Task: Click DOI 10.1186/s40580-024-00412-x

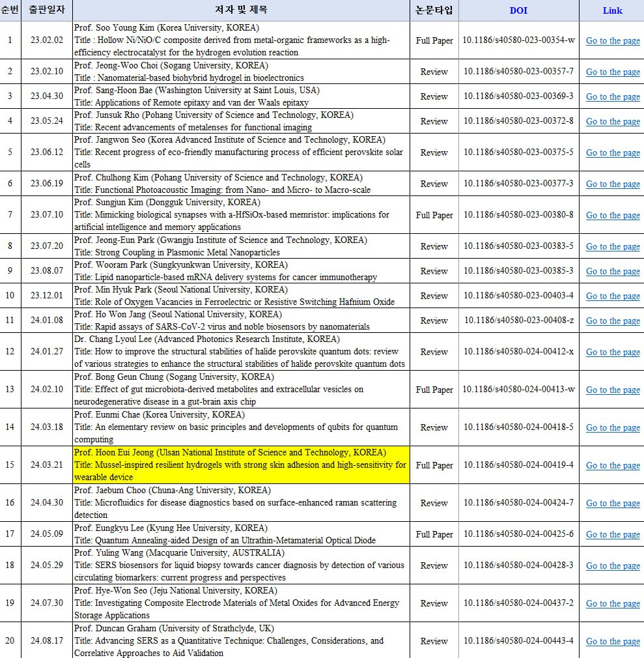Action: (518, 352)
